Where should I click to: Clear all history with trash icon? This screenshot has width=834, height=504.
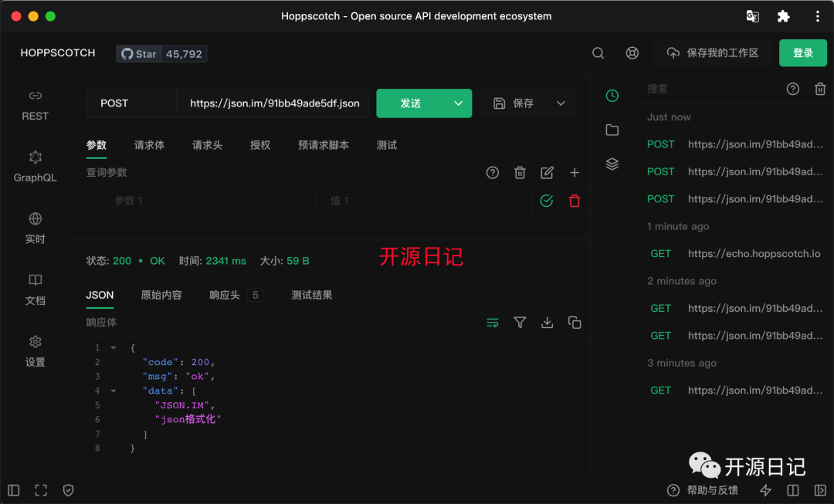(x=820, y=89)
